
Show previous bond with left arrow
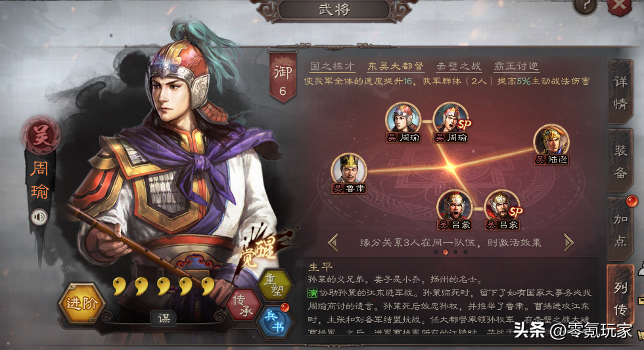click(x=334, y=243)
